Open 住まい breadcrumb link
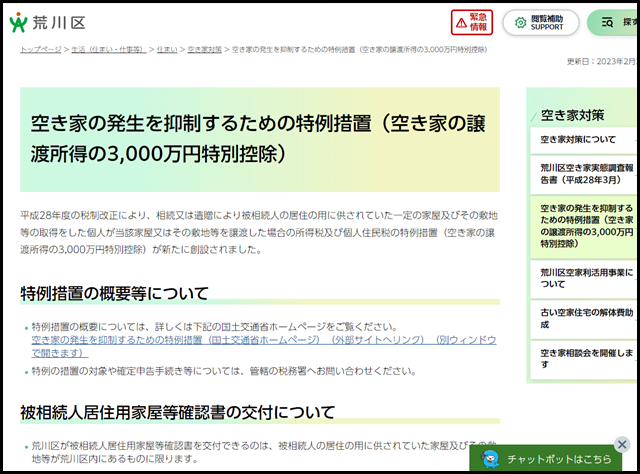 (x=167, y=49)
